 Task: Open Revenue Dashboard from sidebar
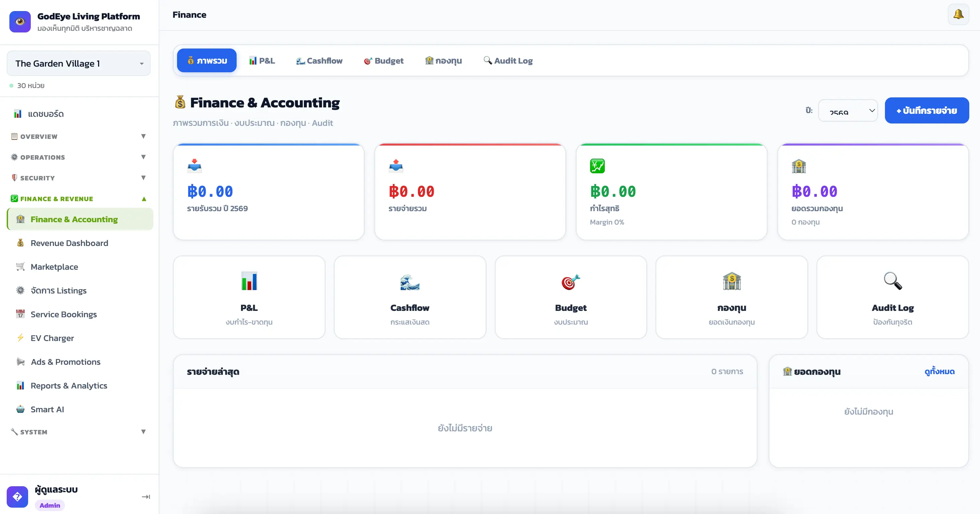click(80, 243)
